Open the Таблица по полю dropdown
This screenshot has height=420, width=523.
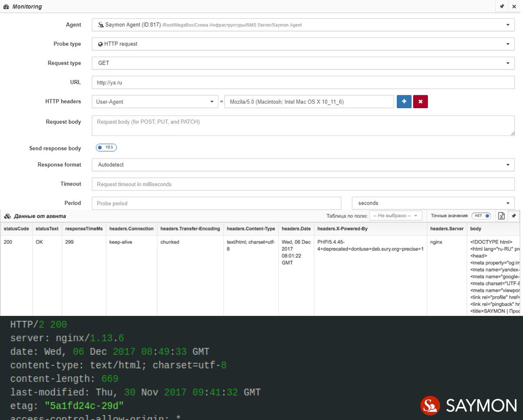click(x=395, y=216)
